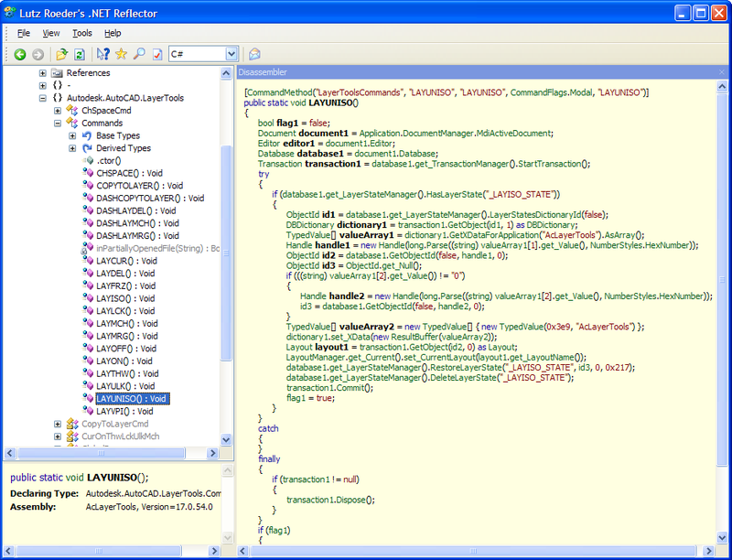The width and height of the screenshot is (732, 560).
Task: Click the Open assembly folder icon
Action: (x=61, y=55)
